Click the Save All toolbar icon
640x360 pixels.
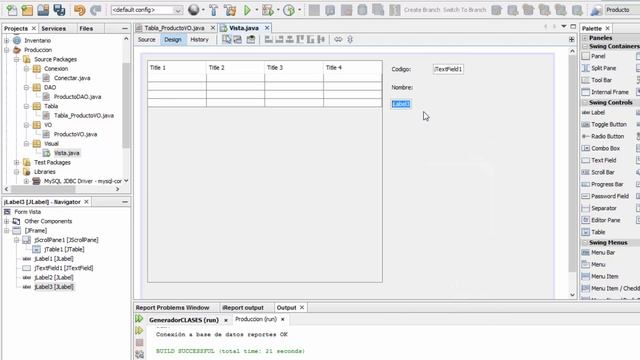[60, 10]
